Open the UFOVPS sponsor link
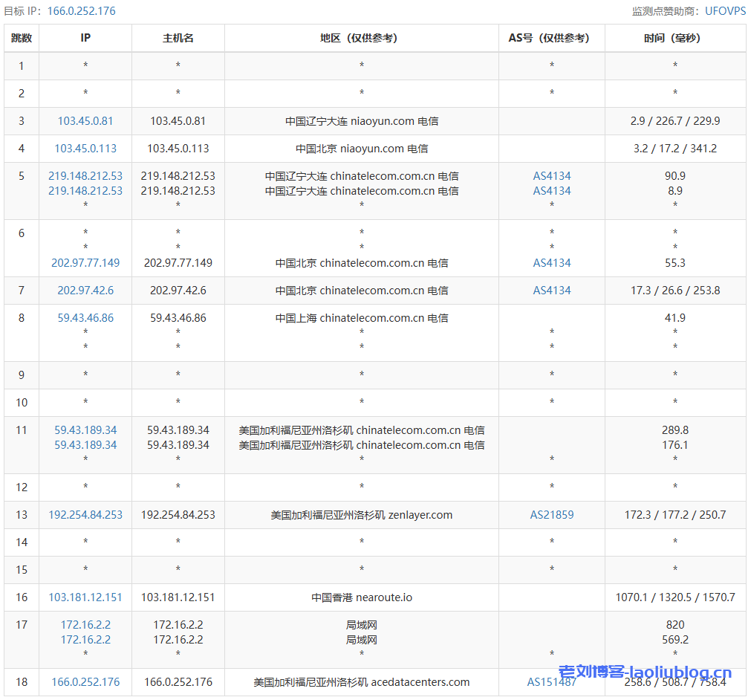This screenshot has height=700, width=751. (725, 11)
